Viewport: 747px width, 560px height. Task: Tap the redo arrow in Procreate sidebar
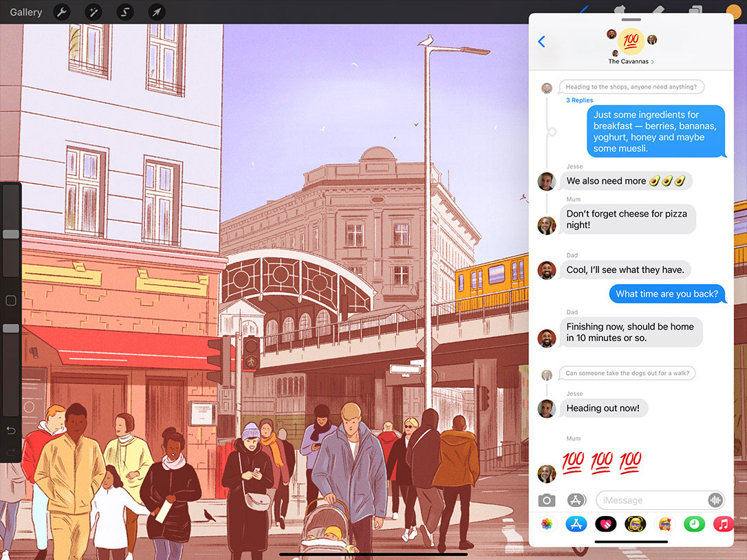point(10,452)
